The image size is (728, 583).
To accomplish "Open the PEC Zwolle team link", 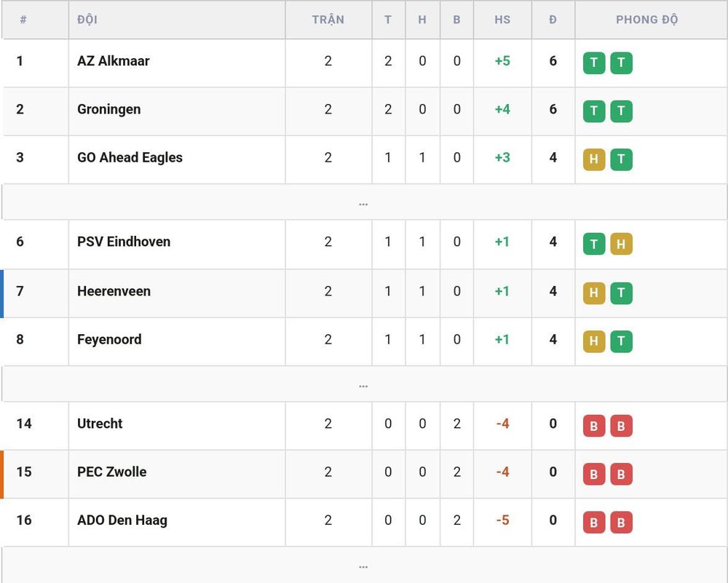I will [112, 472].
